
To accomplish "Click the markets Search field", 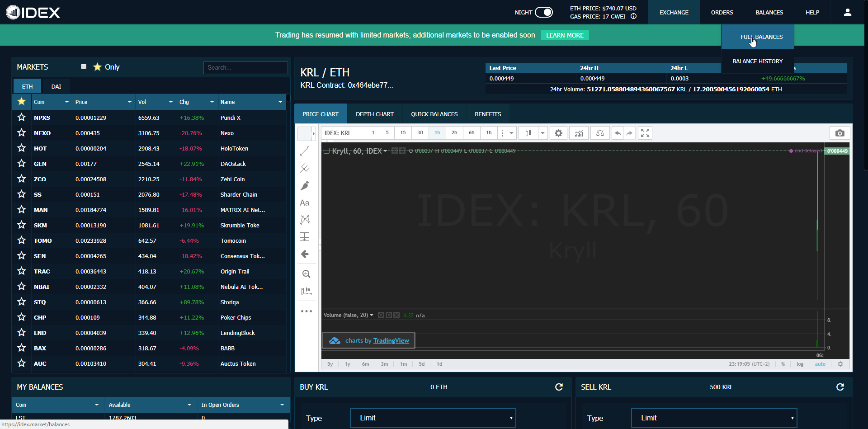I will click(x=245, y=68).
